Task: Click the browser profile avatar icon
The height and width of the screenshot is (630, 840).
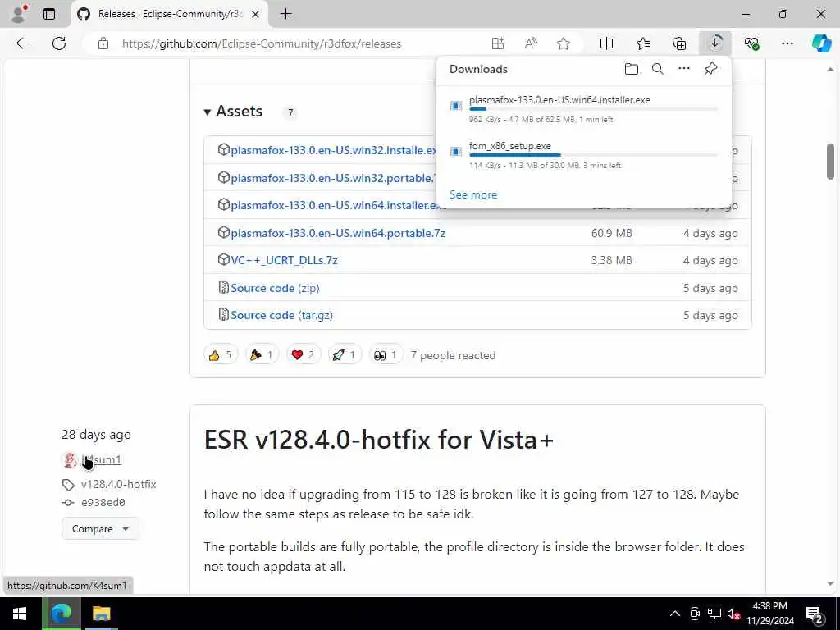Action: coord(19,14)
